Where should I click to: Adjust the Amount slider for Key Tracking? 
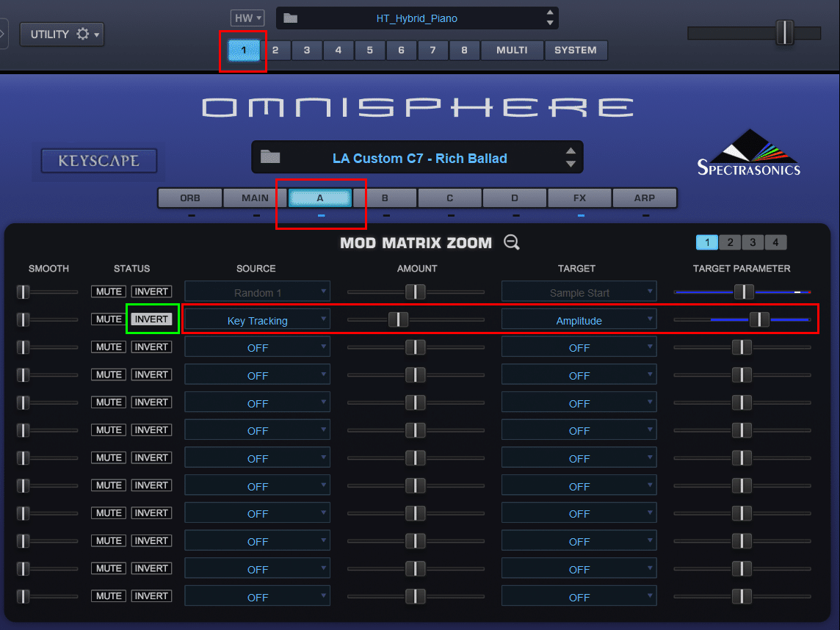click(399, 319)
